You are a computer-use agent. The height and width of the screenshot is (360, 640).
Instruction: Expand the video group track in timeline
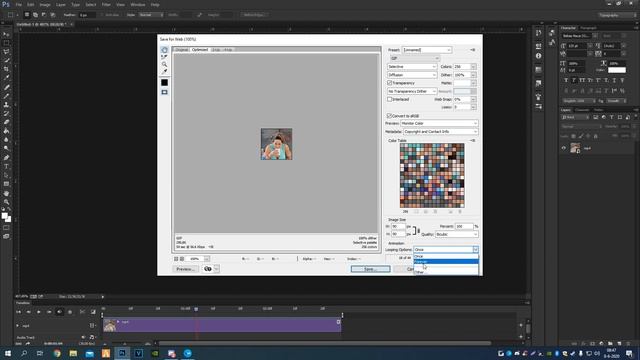[x=18, y=326]
